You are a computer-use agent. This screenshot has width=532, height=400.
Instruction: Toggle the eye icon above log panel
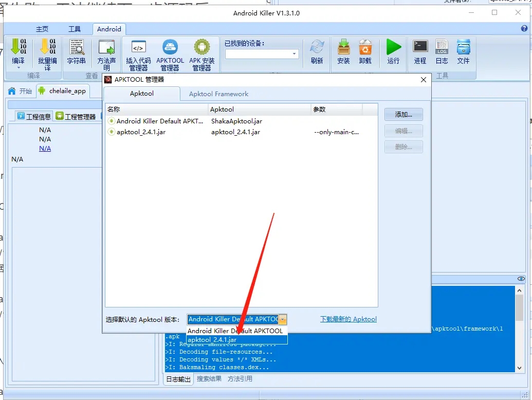pyautogui.click(x=521, y=279)
